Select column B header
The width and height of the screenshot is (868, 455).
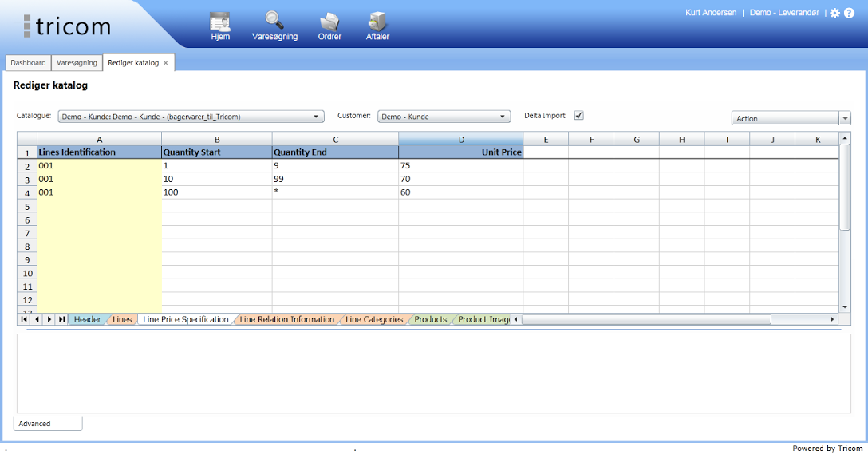coord(217,139)
